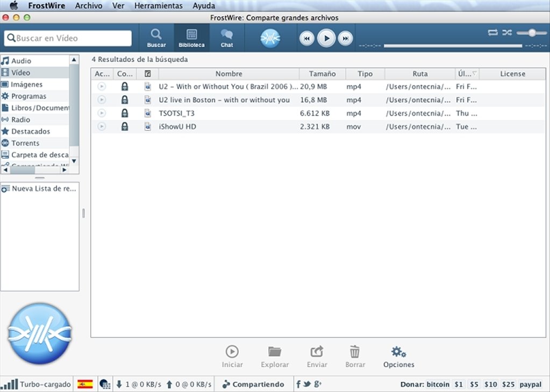This screenshot has height=392, width=550.
Task: Select Destacados in the library sidebar
Action: 35,132
